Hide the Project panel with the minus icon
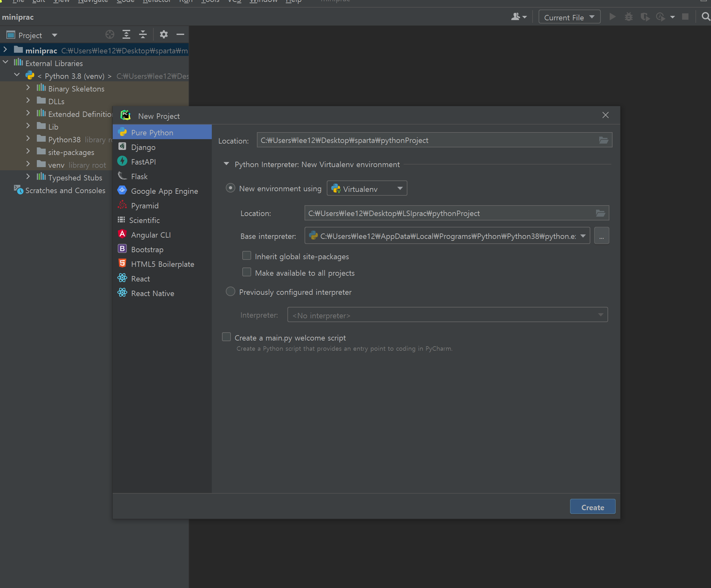This screenshot has width=711, height=588. coord(180,35)
